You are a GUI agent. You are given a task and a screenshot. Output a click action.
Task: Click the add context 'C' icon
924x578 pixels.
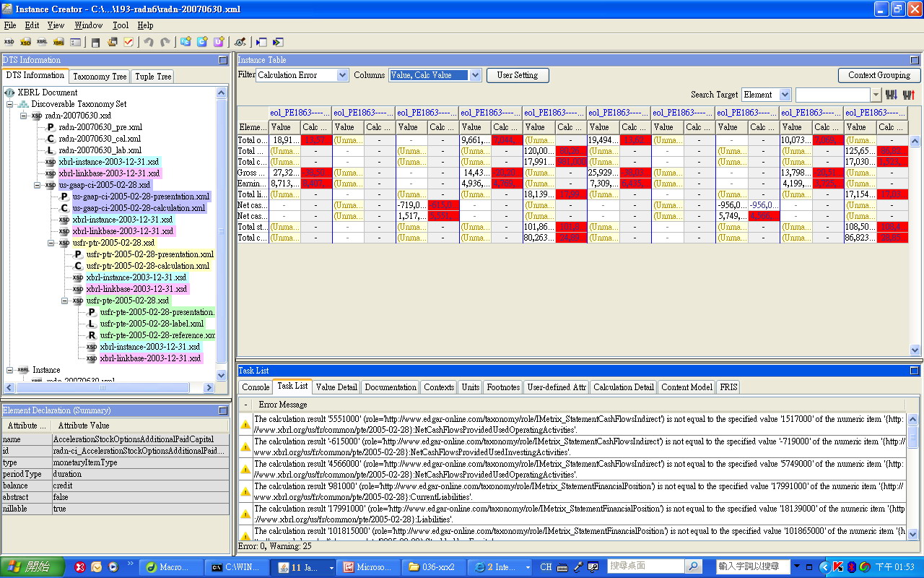coord(203,42)
